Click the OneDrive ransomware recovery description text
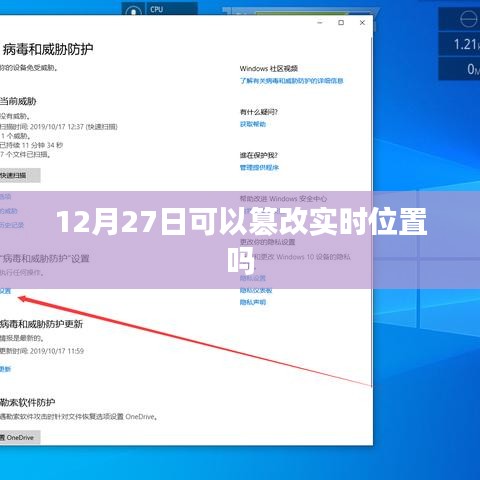This screenshot has height=480, width=480. [x=79, y=417]
